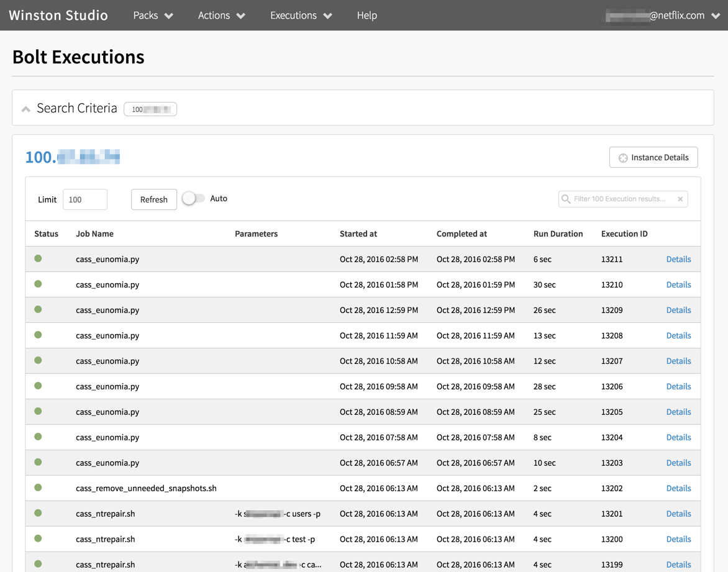Image resolution: width=728 pixels, height=572 pixels.
Task: Click the green status dot for execution 13204
Action: (x=38, y=437)
